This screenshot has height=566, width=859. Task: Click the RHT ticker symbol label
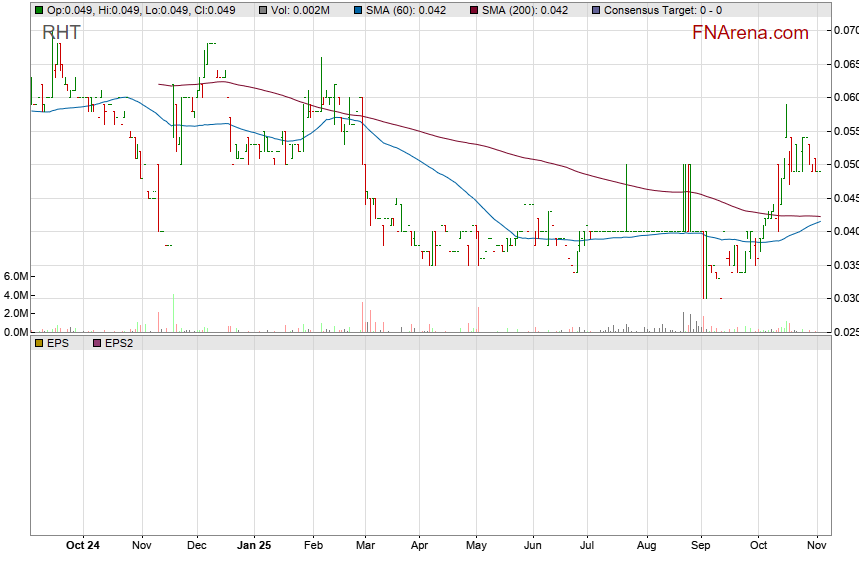(61, 33)
